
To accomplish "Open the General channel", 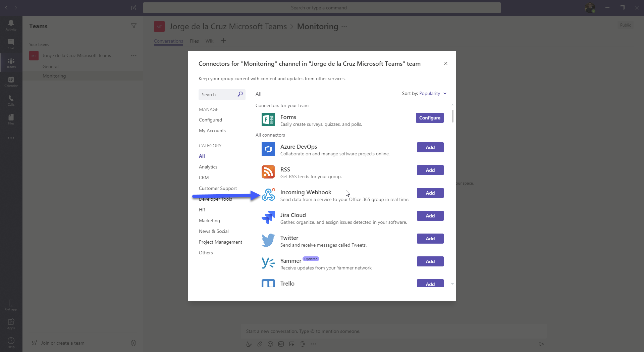I will pos(51,66).
